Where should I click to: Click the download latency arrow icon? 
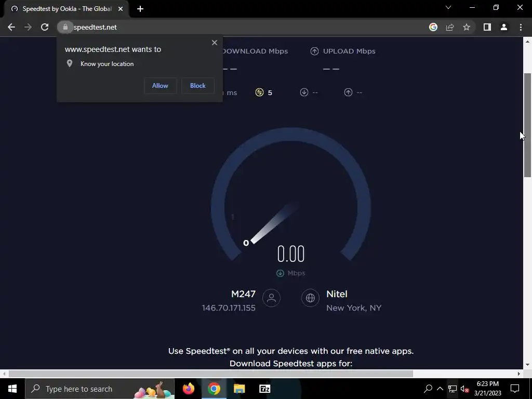coord(304,92)
